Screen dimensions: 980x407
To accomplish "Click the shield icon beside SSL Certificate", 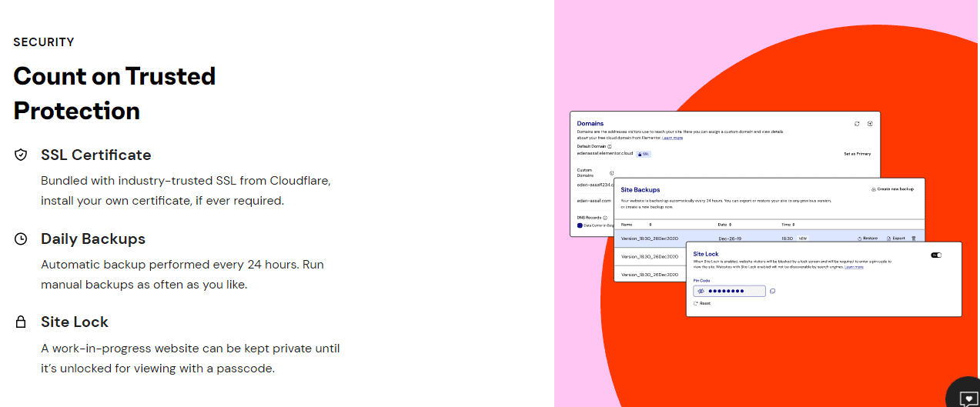I will [x=21, y=155].
